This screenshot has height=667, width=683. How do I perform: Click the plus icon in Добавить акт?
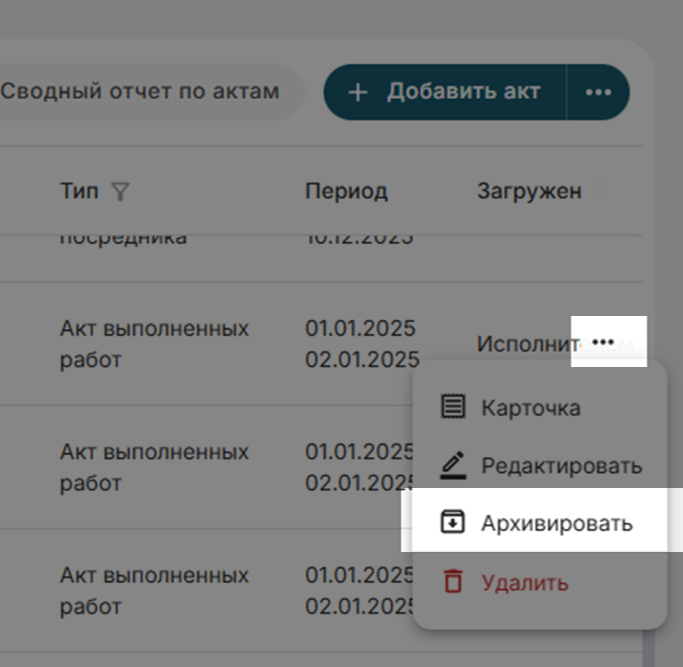pyautogui.click(x=357, y=92)
